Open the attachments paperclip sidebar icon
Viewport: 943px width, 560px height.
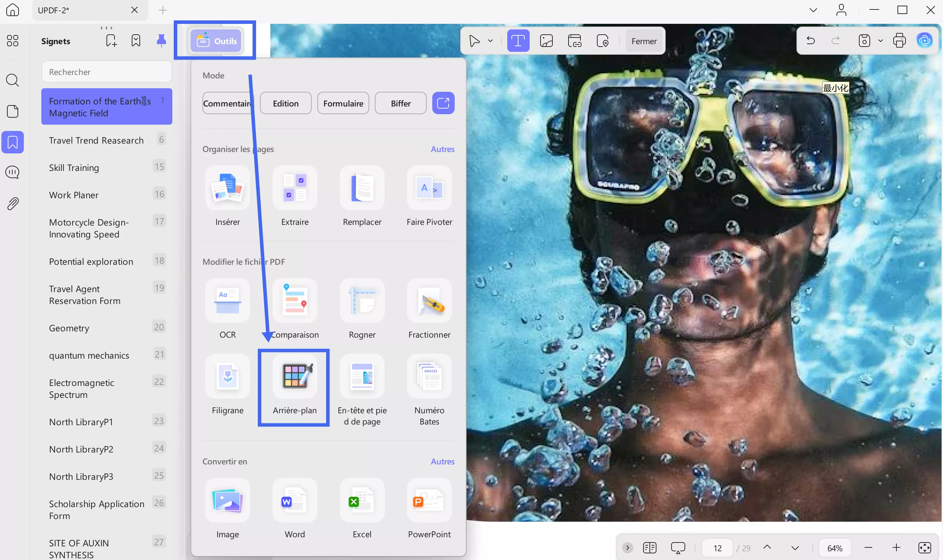tap(13, 204)
